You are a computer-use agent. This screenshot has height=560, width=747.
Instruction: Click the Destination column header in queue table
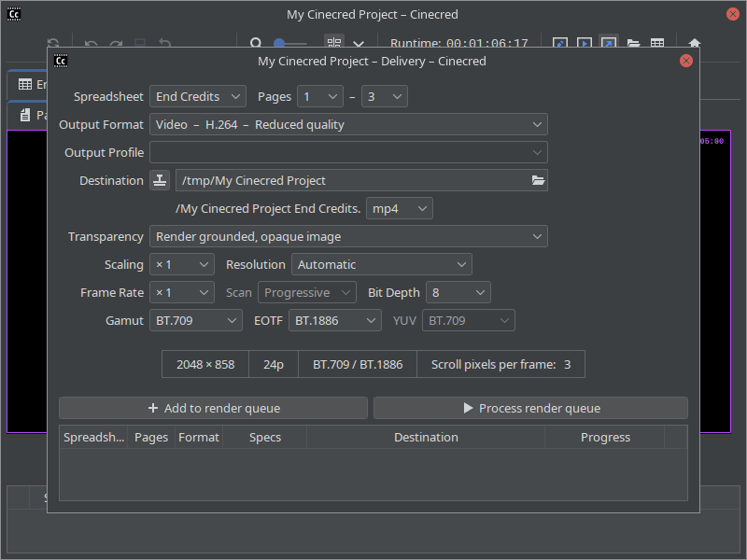(426, 437)
